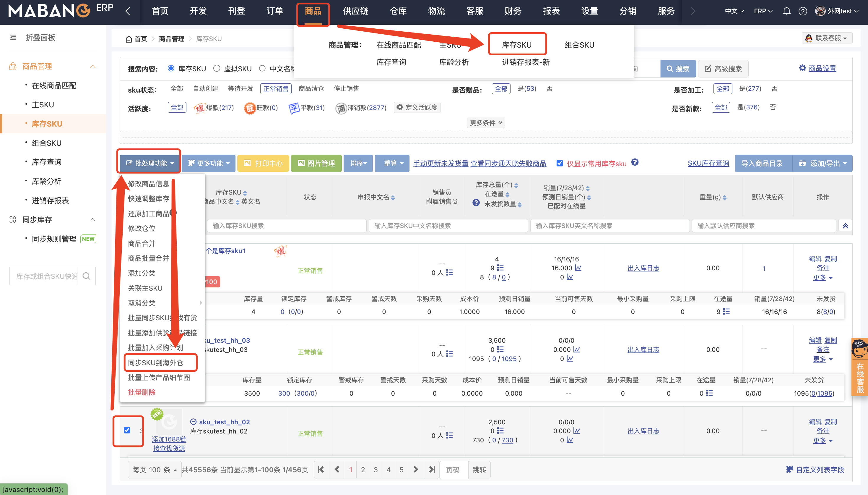Screen dimensions: 868x495
Task: Select the 库存SKU search radio button
Action: pos(171,68)
